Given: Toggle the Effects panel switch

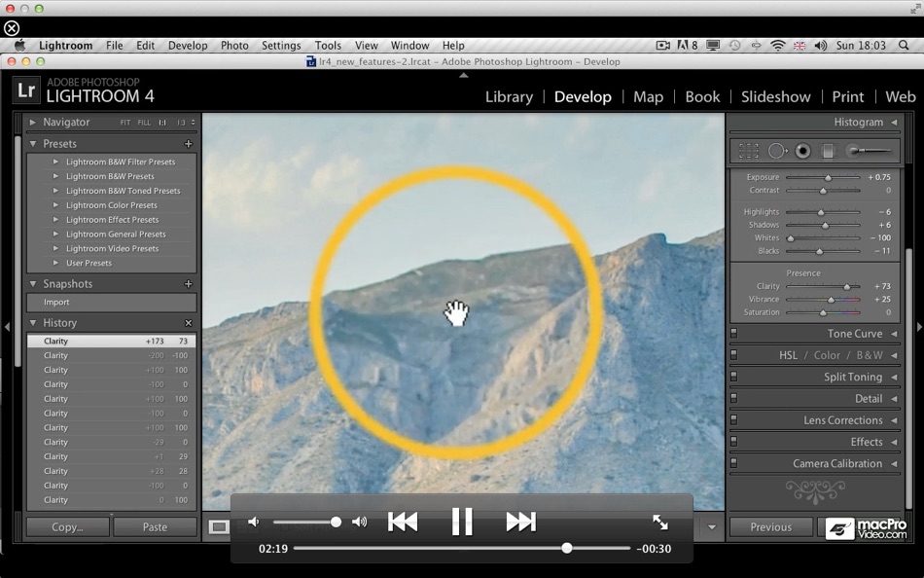Looking at the screenshot, I should [734, 441].
